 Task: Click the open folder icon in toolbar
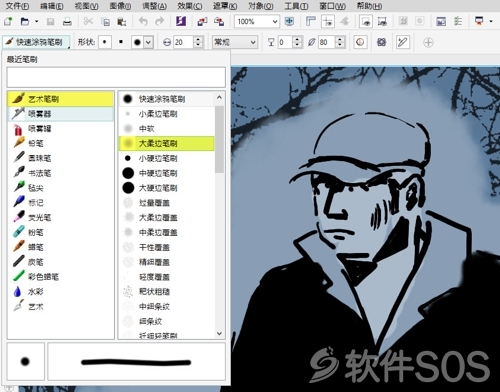pos(25,22)
